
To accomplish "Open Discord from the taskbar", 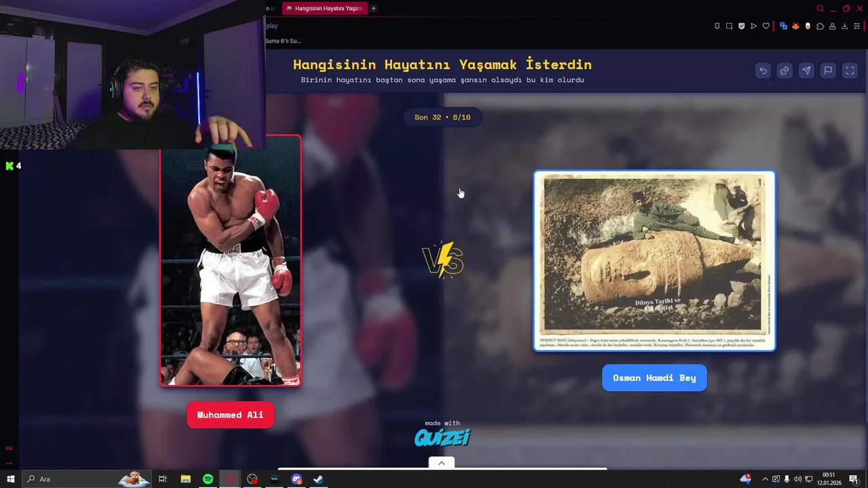I will click(296, 479).
